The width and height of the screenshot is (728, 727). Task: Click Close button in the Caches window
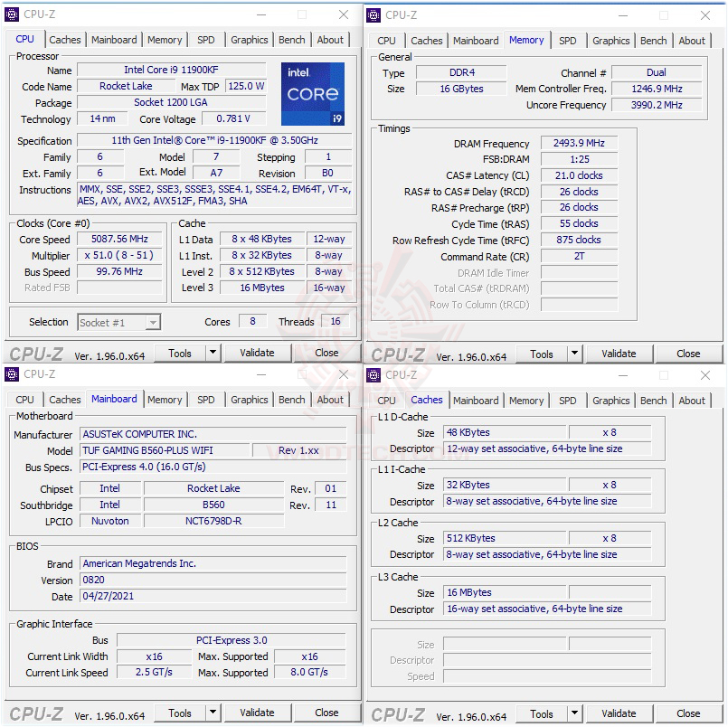pyautogui.click(x=688, y=713)
